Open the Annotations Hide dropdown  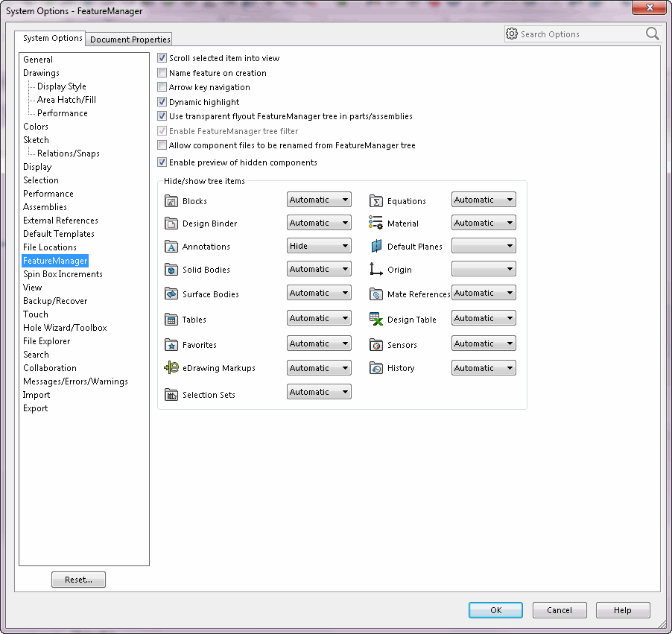click(319, 246)
